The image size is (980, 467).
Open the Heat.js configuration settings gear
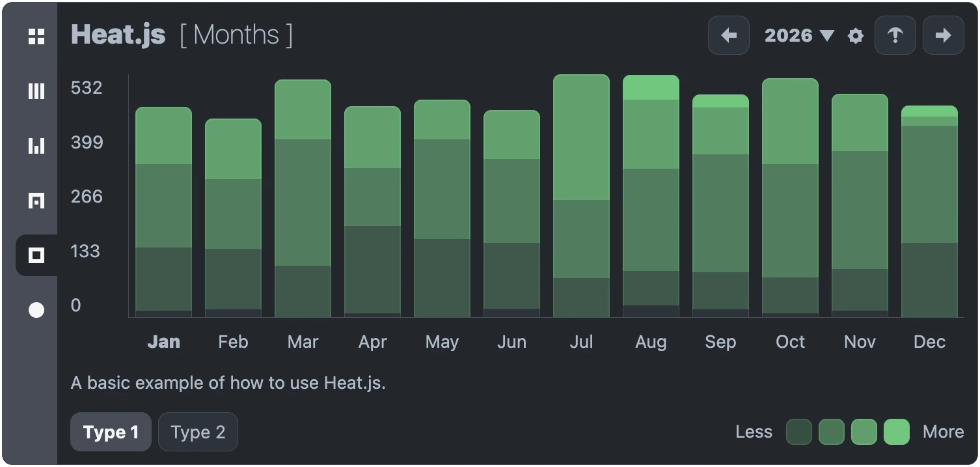(855, 36)
